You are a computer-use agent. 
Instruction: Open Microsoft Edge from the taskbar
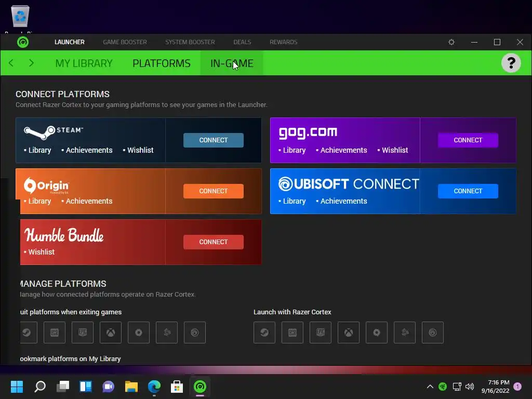tap(154, 387)
